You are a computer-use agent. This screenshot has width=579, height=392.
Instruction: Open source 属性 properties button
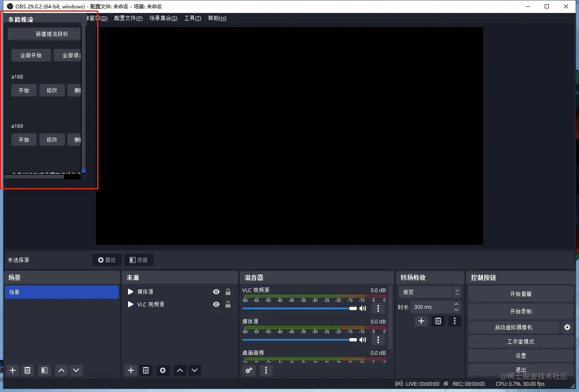pyautogui.click(x=107, y=260)
